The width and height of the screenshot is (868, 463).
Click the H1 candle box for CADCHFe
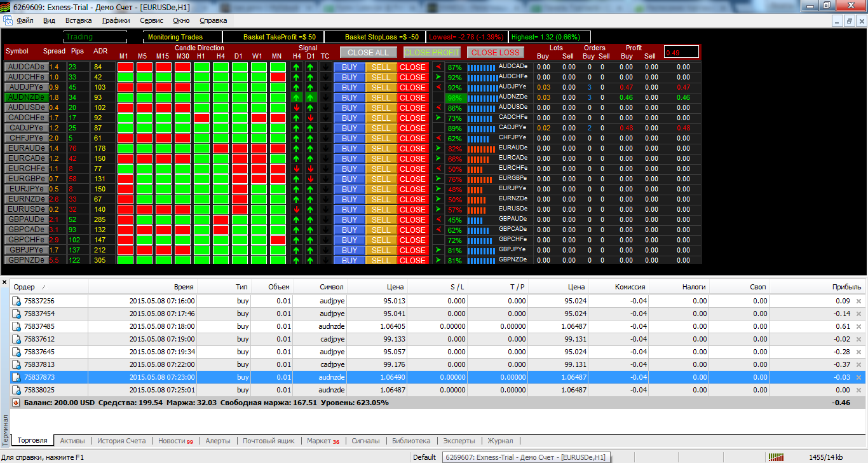201,118
